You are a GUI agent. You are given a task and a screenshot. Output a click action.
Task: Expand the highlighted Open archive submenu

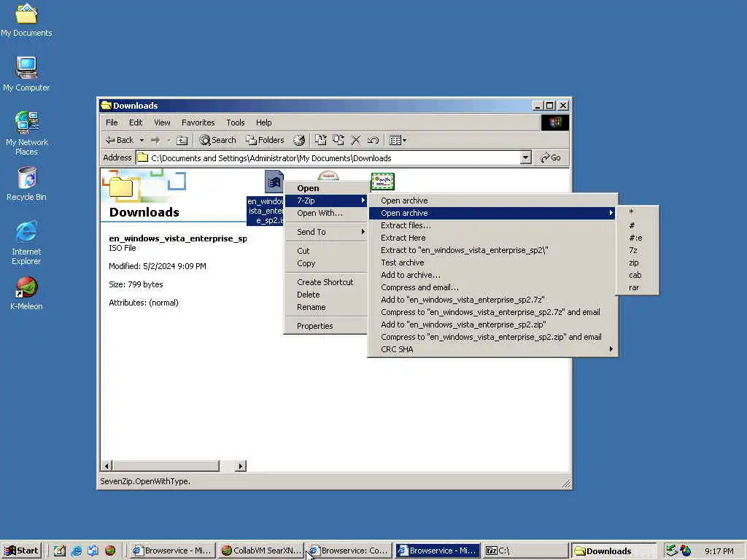tap(492, 213)
